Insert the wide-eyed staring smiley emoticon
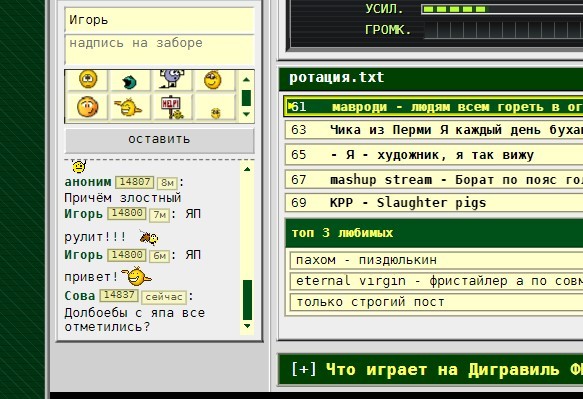Screen dimensions: 583x399 pyautogui.click(x=88, y=79)
